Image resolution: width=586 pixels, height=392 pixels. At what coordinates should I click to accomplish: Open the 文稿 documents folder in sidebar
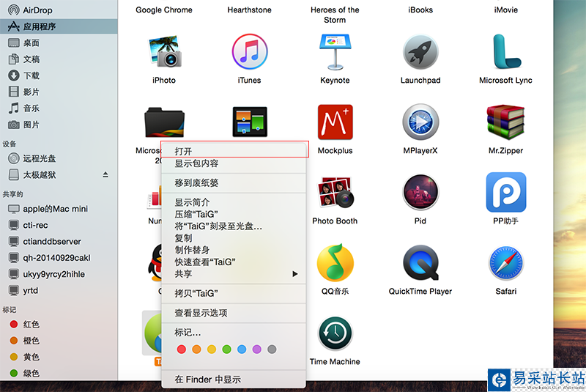pyautogui.click(x=59, y=59)
